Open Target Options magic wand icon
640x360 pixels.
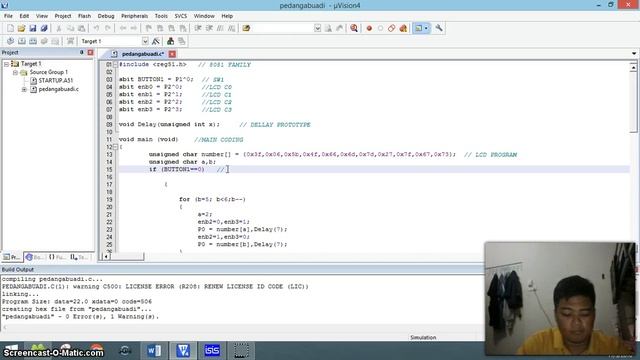(156, 41)
